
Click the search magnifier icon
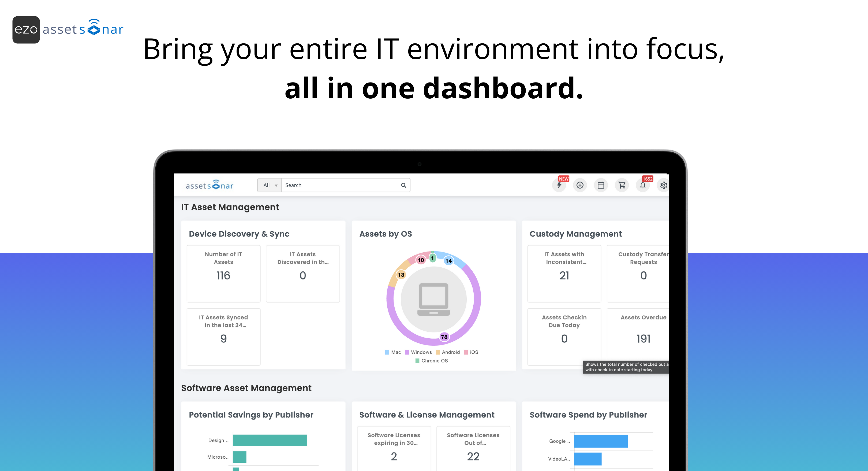click(403, 185)
